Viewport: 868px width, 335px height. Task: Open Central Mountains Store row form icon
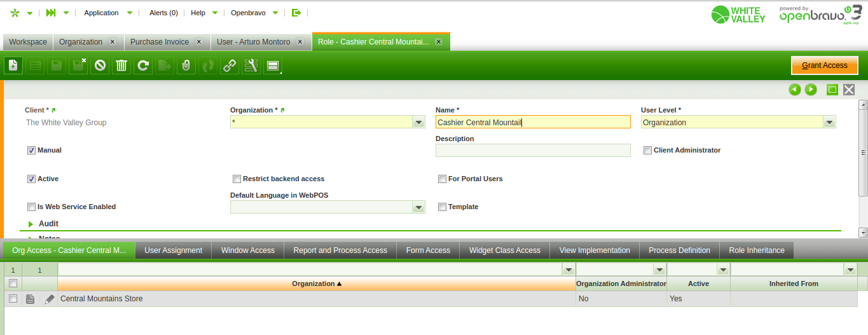click(x=30, y=299)
